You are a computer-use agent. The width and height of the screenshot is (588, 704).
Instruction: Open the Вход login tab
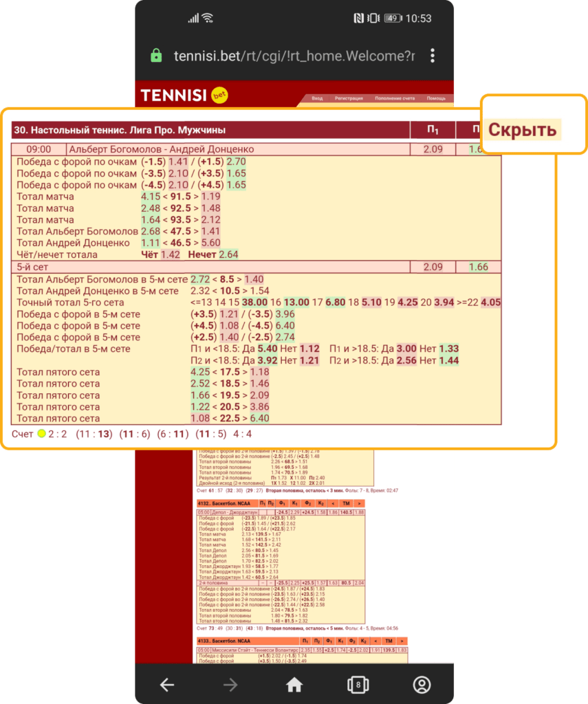(x=317, y=98)
